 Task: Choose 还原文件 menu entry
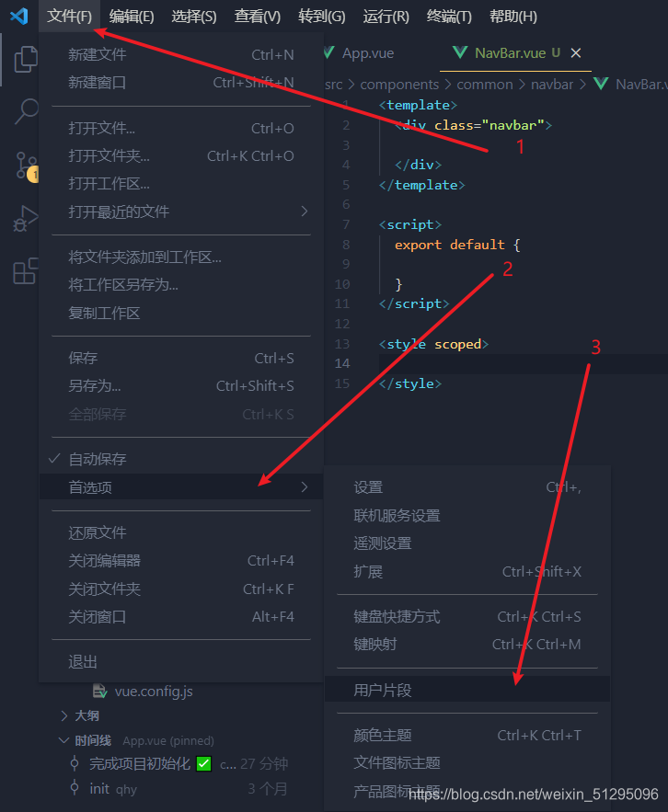181,532
